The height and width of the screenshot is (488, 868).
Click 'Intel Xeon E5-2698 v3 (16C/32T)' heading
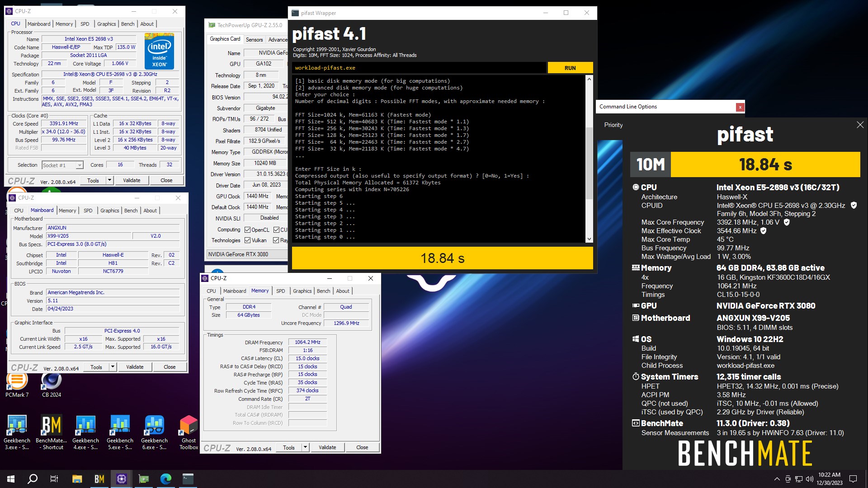778,187
